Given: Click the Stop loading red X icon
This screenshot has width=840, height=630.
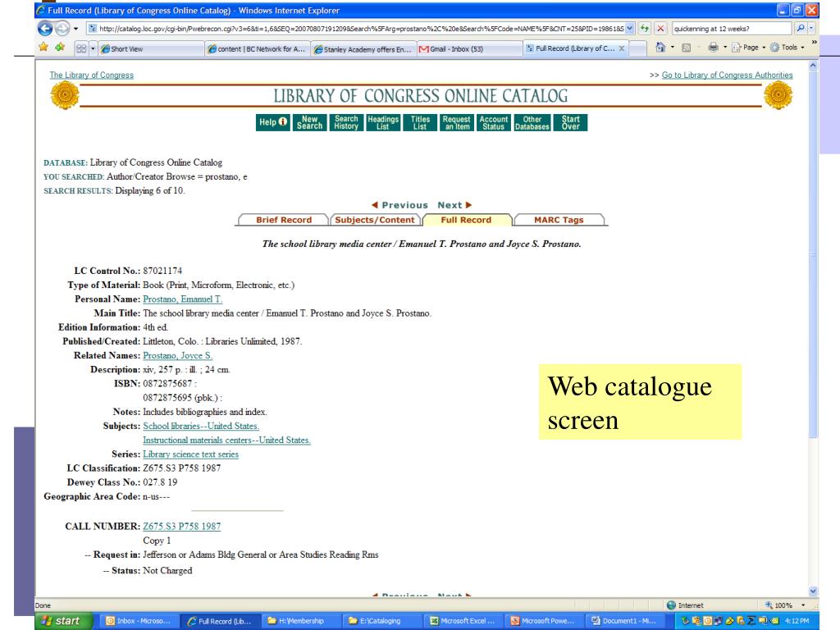Looking at the screenshot, I should click(661, 29).
